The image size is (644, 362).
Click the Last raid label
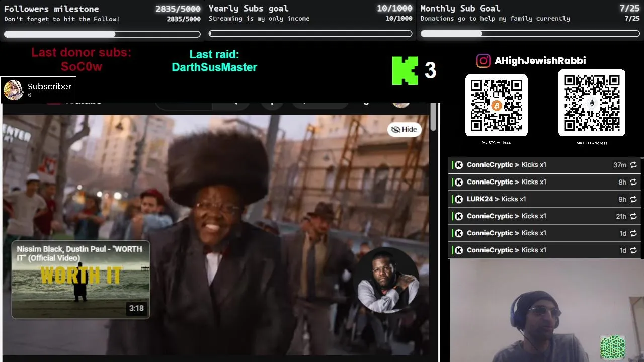point(214,54)
